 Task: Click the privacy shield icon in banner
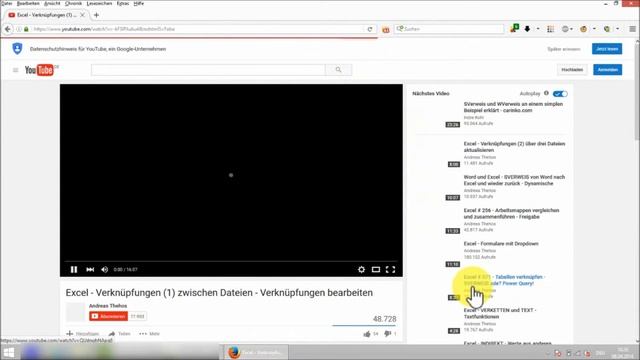pos(17,49)
